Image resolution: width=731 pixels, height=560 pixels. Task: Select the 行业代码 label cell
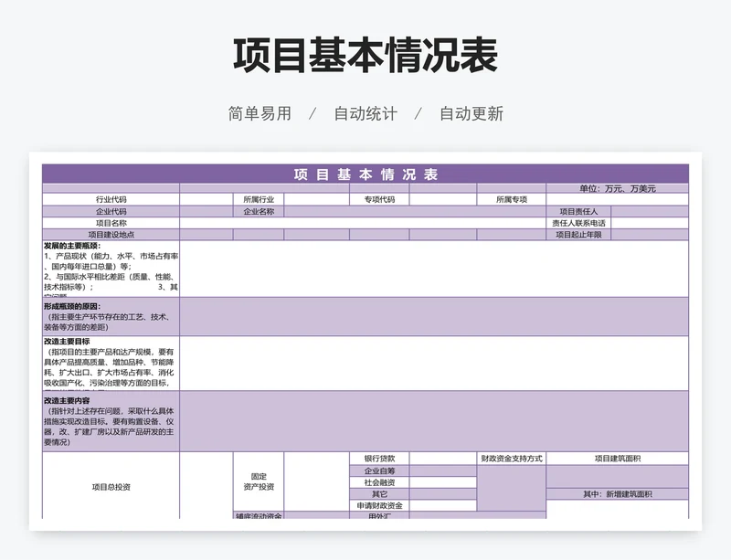tap(111, 199)
